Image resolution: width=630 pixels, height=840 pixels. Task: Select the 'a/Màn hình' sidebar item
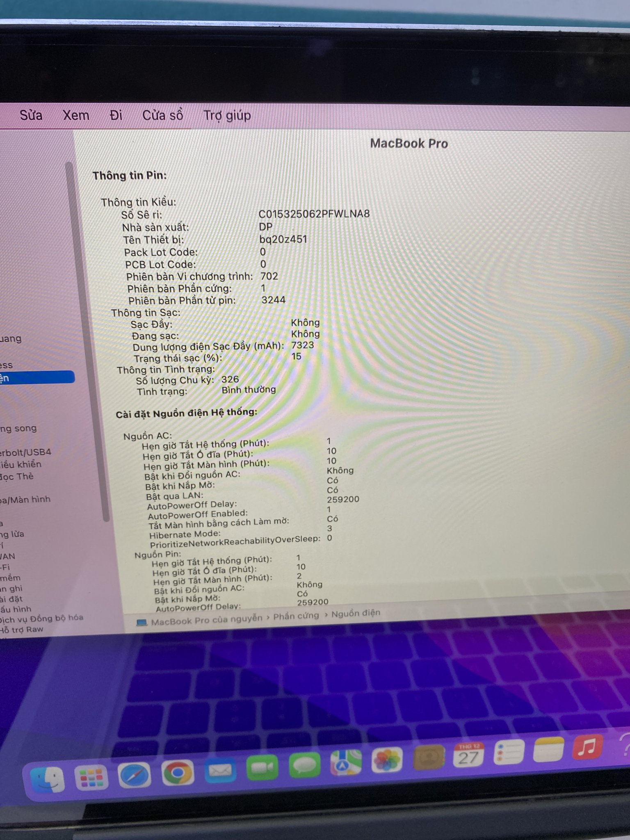coord(25,500)
